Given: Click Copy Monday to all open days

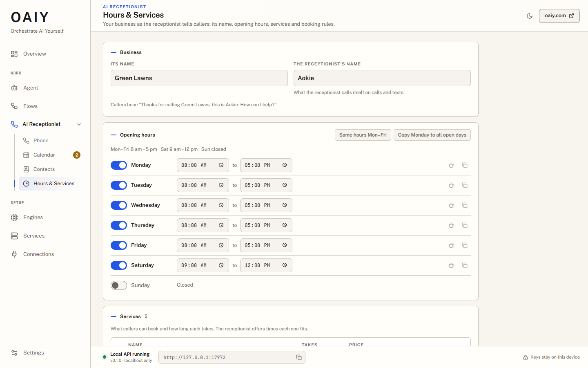Looking at the screenshot, I should coord(432,135).
